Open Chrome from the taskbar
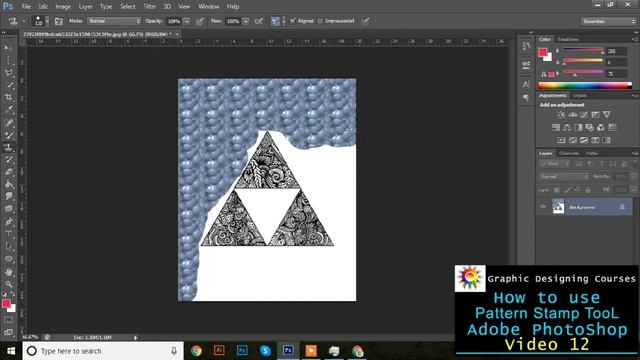The image size is (640, 360). 196,351
